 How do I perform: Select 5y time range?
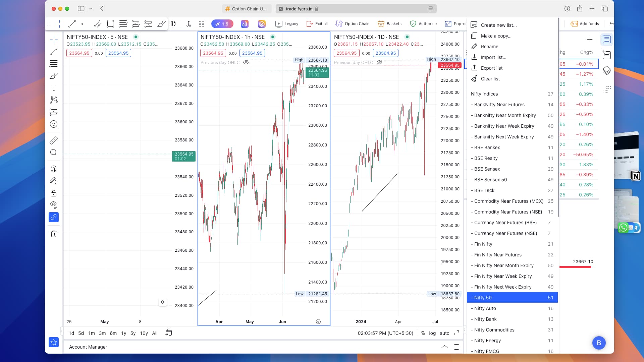(133, 333)
